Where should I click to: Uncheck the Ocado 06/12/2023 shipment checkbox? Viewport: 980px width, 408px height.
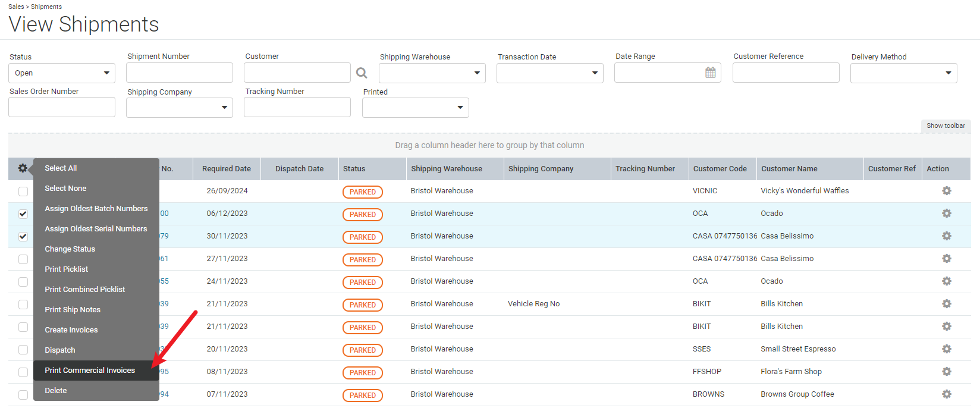(x=23, y=214)
